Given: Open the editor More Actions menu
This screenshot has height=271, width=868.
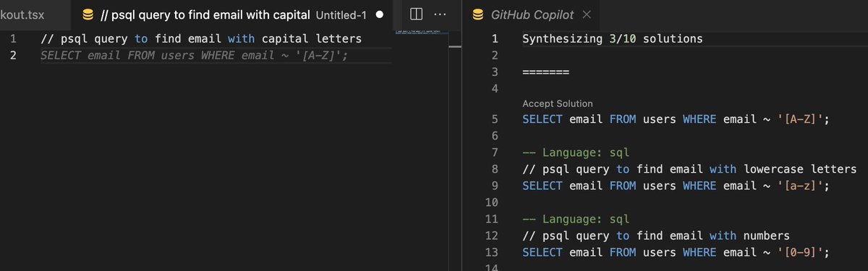Looking at the screenshot, I should pyautogui.click(x=439, y=14).
